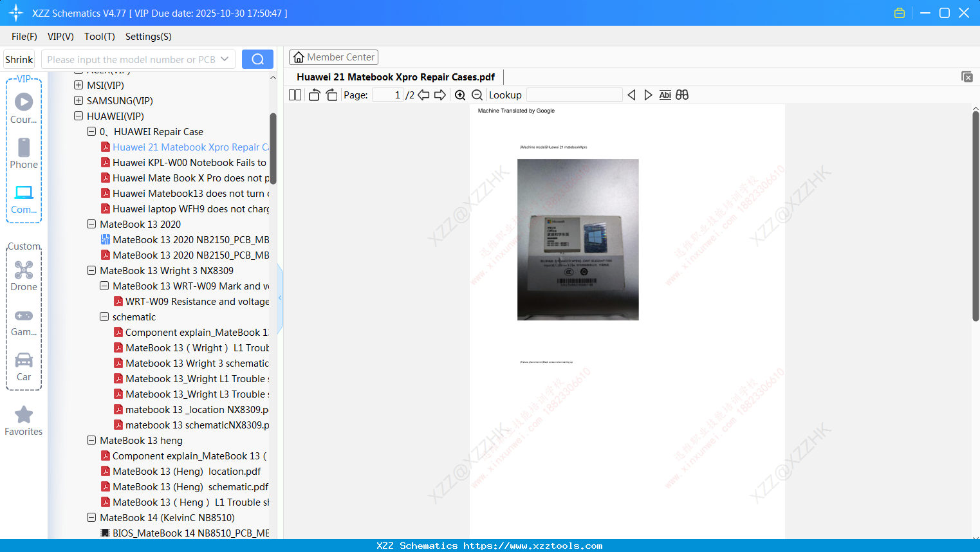
Task: Open the BIOS_MateBook 14 NB8510 file
Action: click(185, 533)
